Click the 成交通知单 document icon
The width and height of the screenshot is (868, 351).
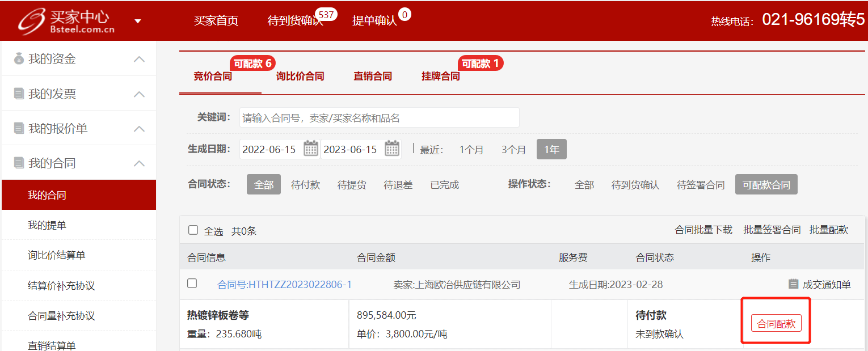[x=793, y=284]
